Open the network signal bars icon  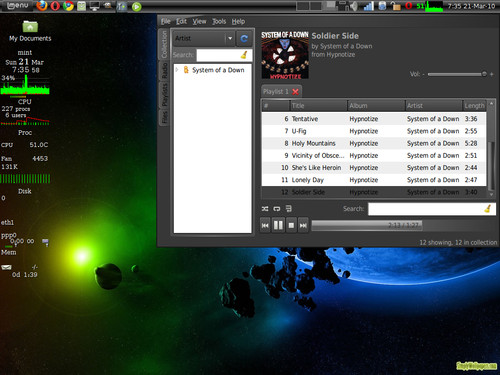coord(368,6)
